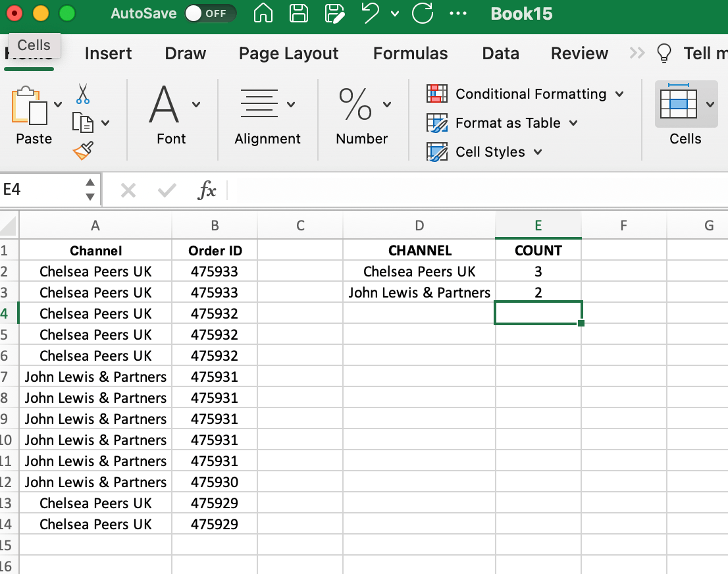Select the CHANNEL header cell in column D
This screenshot has height=574, width=728.
click(x=419, y=250)
